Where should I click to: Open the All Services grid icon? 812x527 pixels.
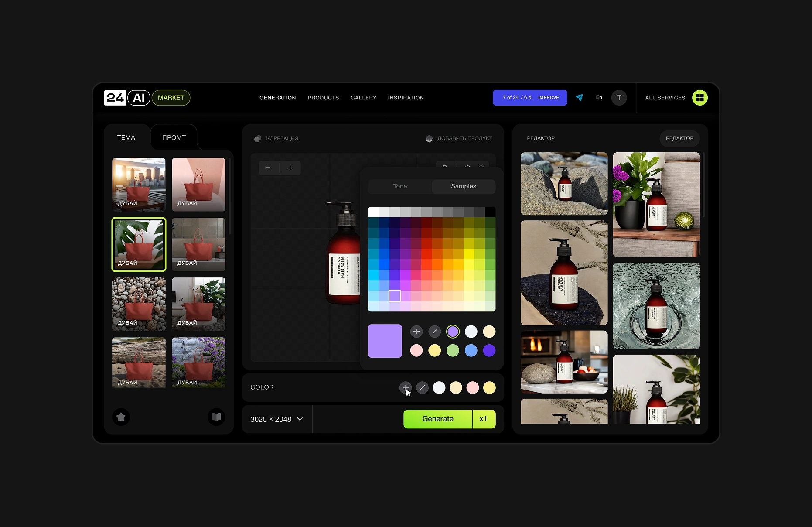[699, 98]
